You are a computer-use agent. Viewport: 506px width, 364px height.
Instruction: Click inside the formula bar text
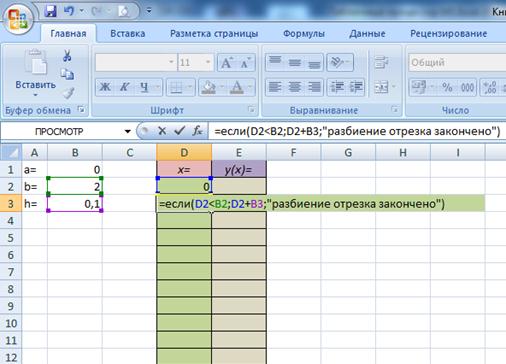[357, 131]
